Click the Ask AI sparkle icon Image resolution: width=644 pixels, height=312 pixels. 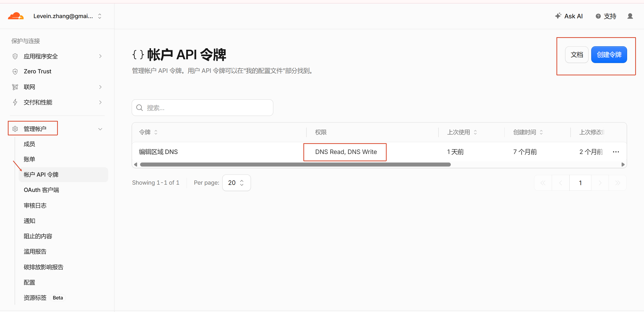[558, 16]
